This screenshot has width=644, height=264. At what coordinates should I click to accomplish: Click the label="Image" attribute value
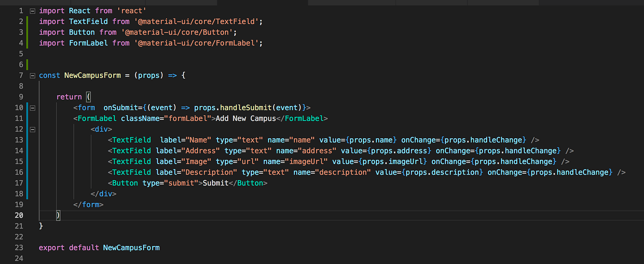pyautogui.click(x=196, y=162)
